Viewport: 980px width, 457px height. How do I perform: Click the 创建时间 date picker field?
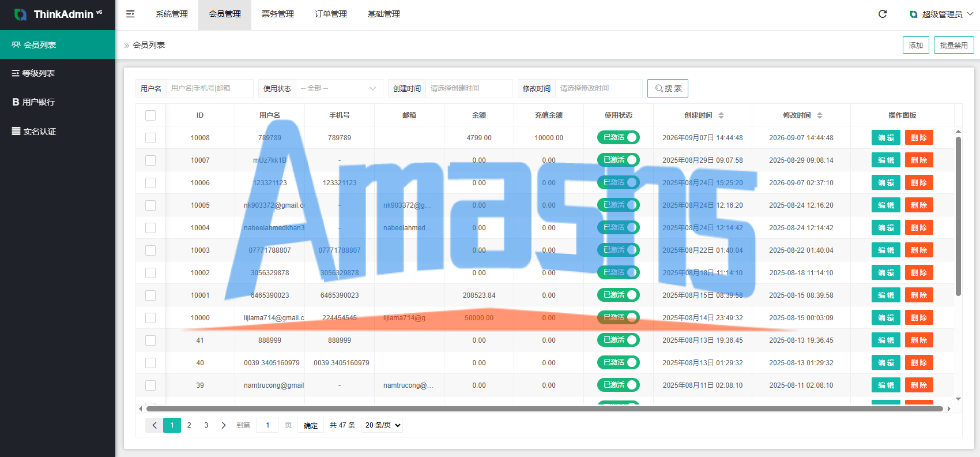(469, 88)
